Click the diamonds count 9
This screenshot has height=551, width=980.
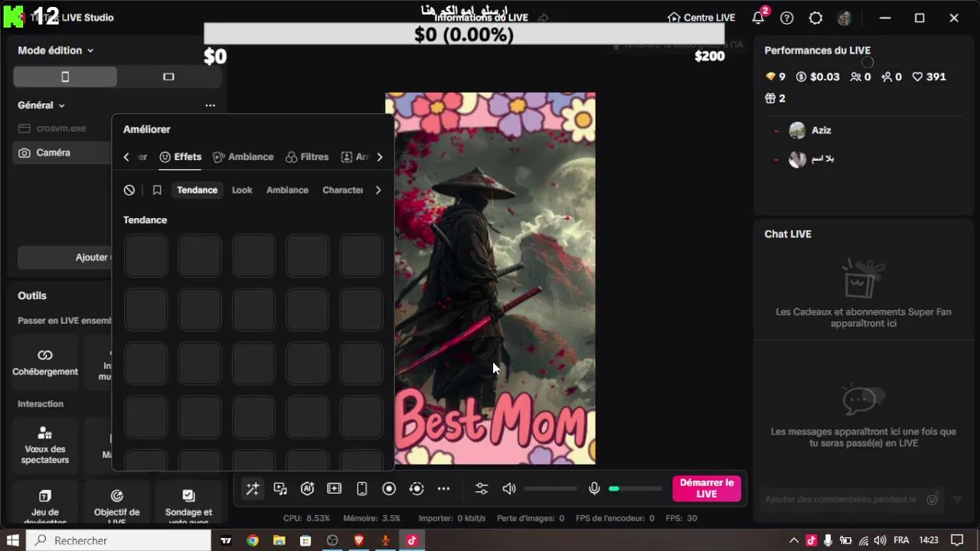(776, 77)
